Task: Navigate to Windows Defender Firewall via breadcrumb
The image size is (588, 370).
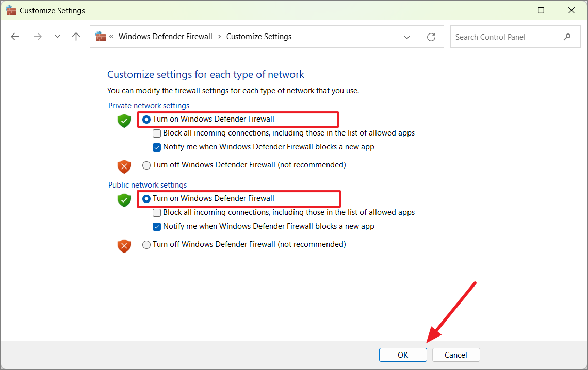Action: click(x=165, y=36)
